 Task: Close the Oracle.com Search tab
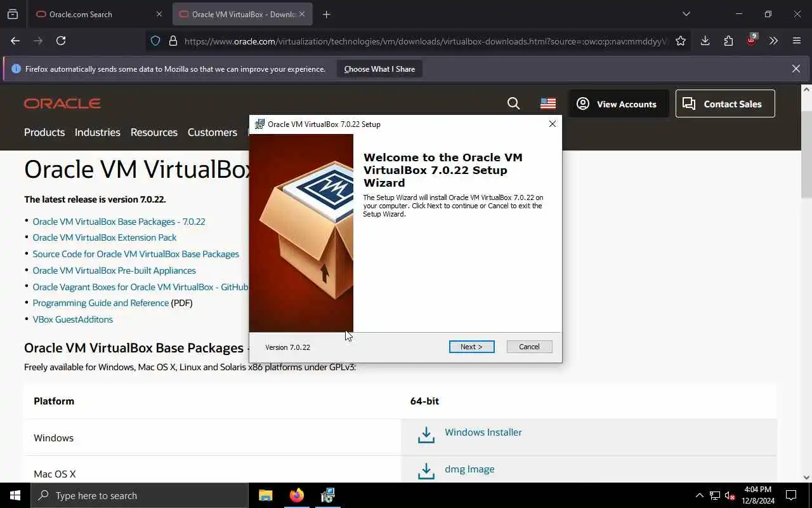click(x=159, y=14)
